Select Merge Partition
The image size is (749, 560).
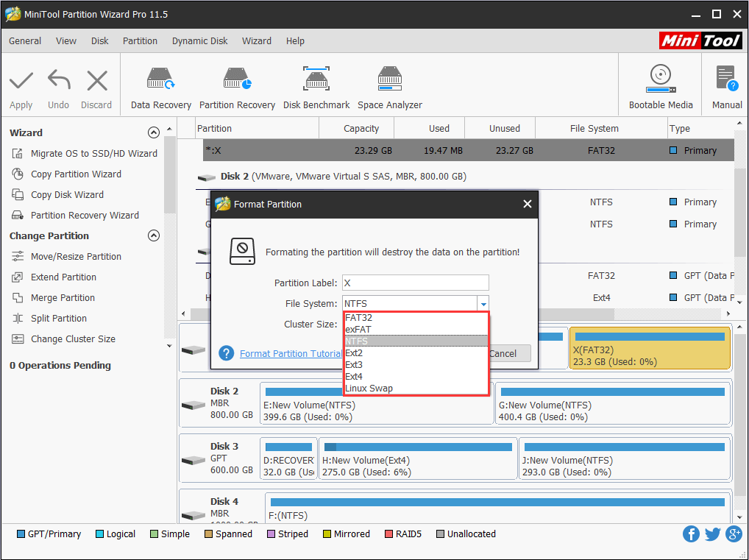pyautogui.click(x=53, y=297)
